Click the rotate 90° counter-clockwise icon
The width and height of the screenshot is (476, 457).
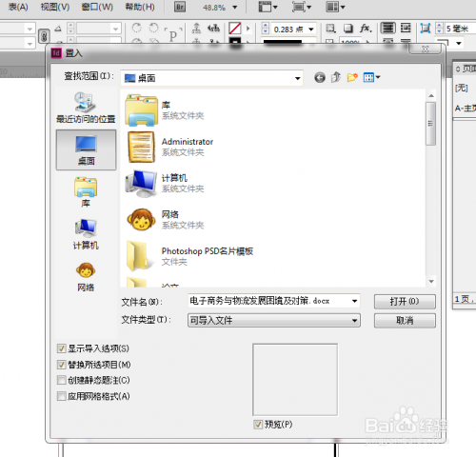(154, 28)
